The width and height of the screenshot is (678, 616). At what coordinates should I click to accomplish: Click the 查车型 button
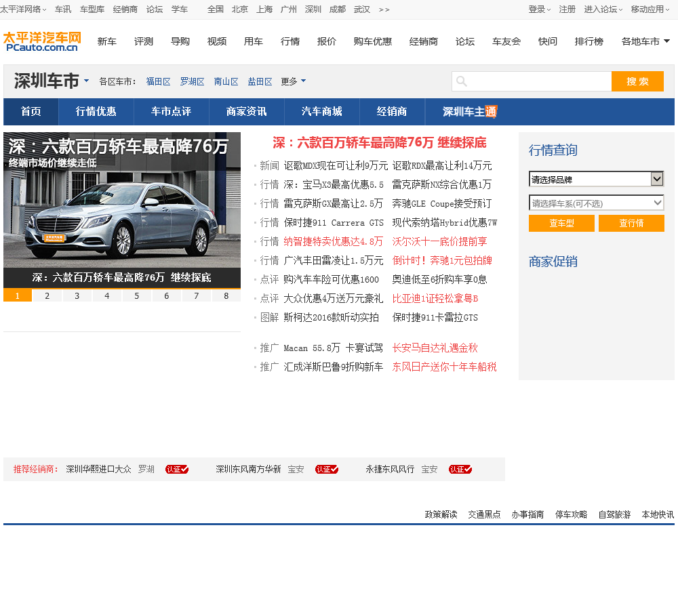coord(561,224)
